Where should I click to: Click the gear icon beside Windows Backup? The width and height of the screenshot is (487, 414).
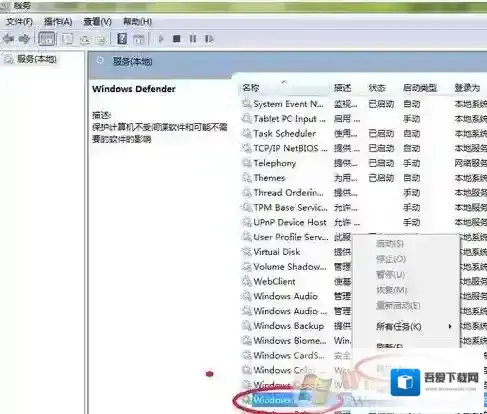point(247,326)
